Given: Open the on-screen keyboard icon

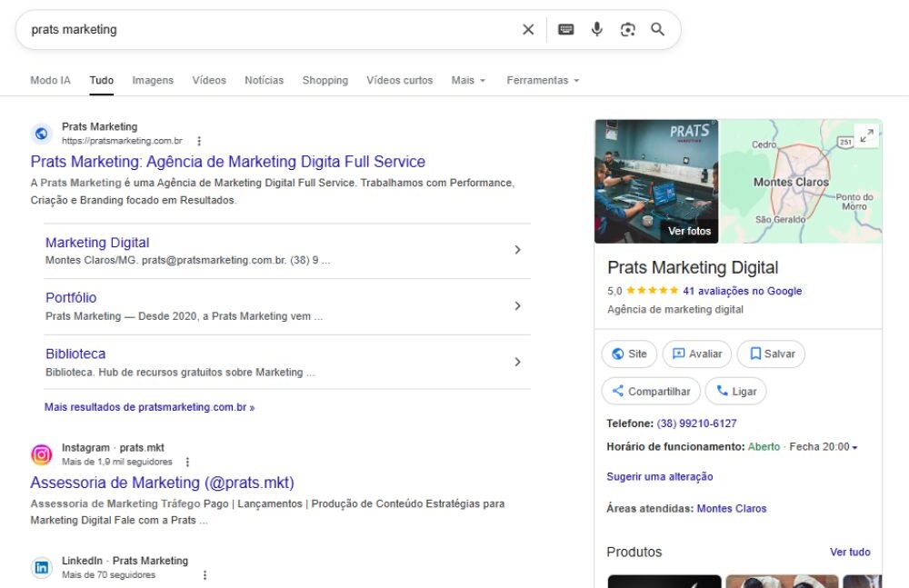Looking at the screenshot, I should pyautogui.click(x=565, y=30).
